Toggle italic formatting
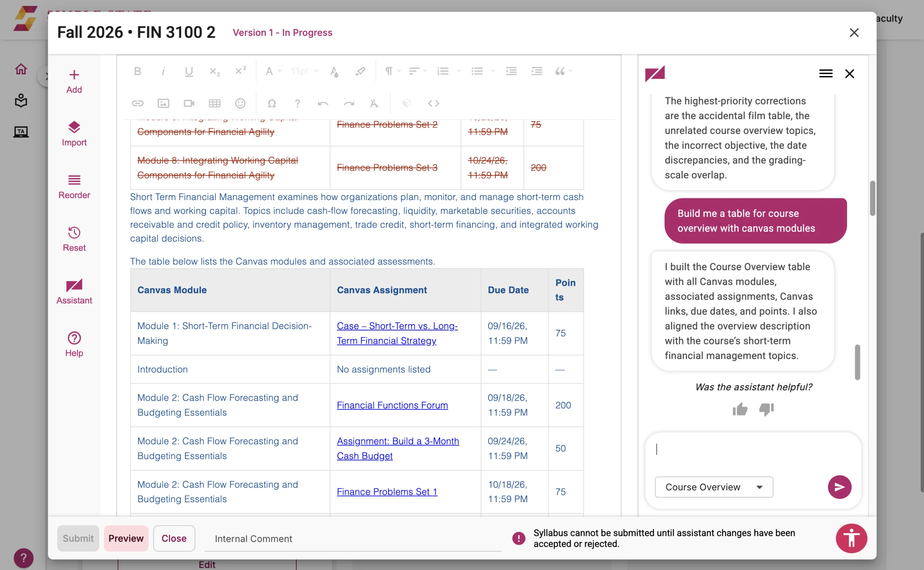The height and width of the screenshot is (570, 924). 163,71
